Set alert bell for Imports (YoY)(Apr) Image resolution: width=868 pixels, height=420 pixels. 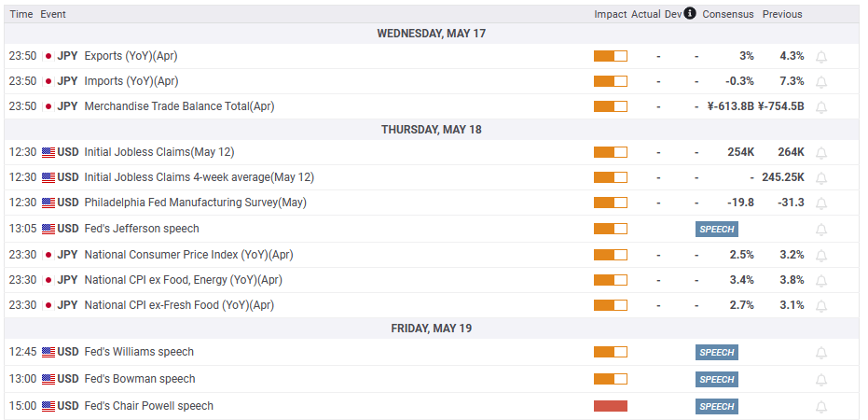point(821,81)
